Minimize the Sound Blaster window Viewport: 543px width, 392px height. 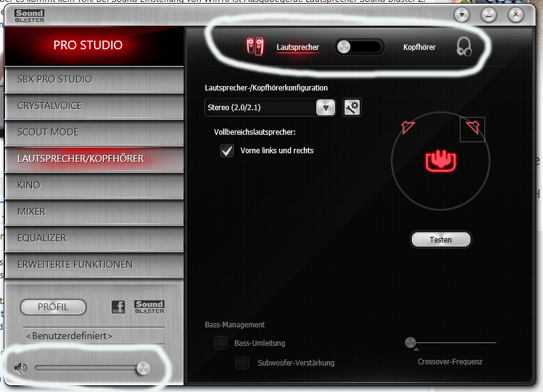[489, 15]
